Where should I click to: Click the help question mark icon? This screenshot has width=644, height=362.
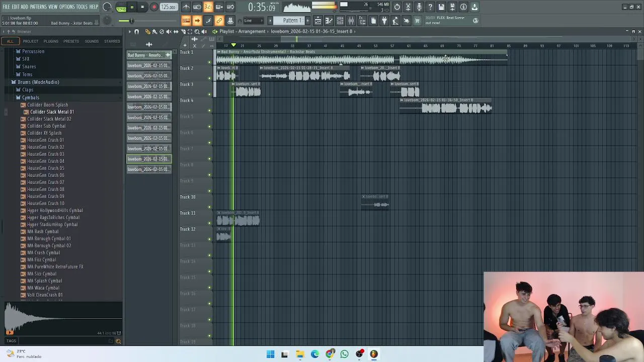[431, 7]
